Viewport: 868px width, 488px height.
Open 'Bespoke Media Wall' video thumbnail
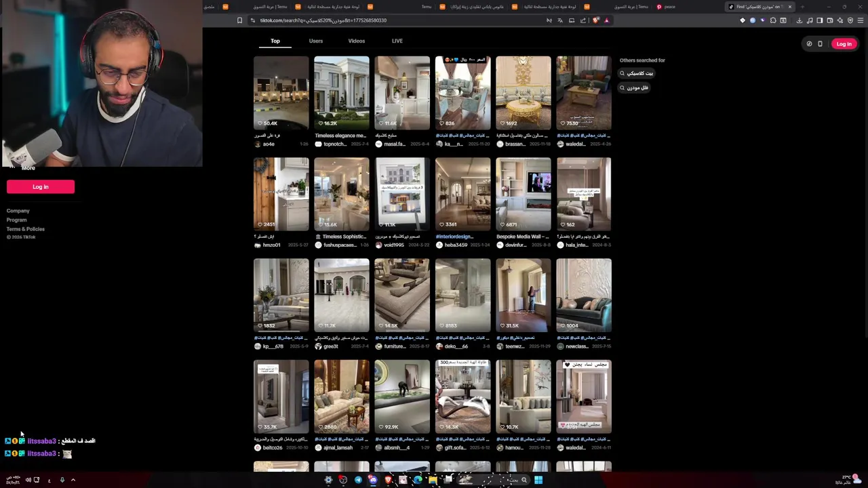pos(524,194)
